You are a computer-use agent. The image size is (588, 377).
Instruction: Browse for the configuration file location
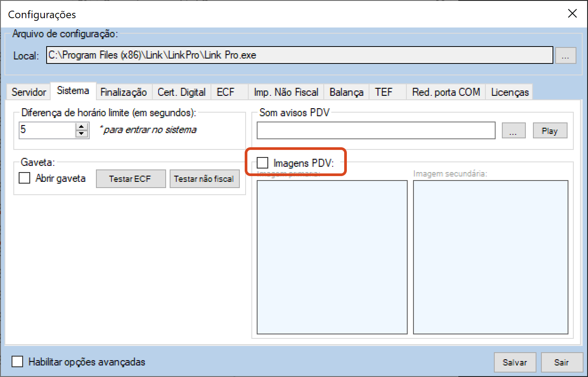pyautogui.click(x=565, y=56)
